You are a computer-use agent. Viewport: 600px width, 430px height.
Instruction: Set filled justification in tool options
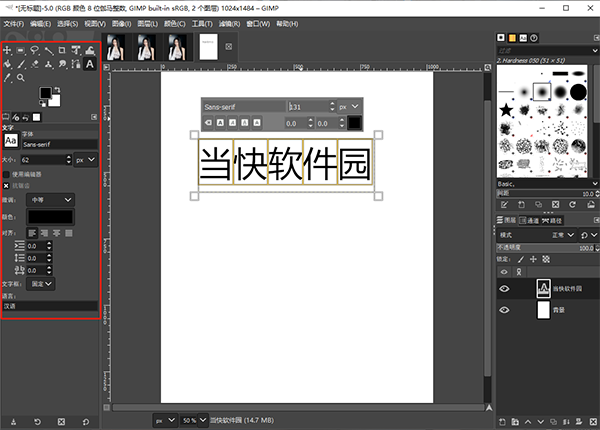pos(69,233)
